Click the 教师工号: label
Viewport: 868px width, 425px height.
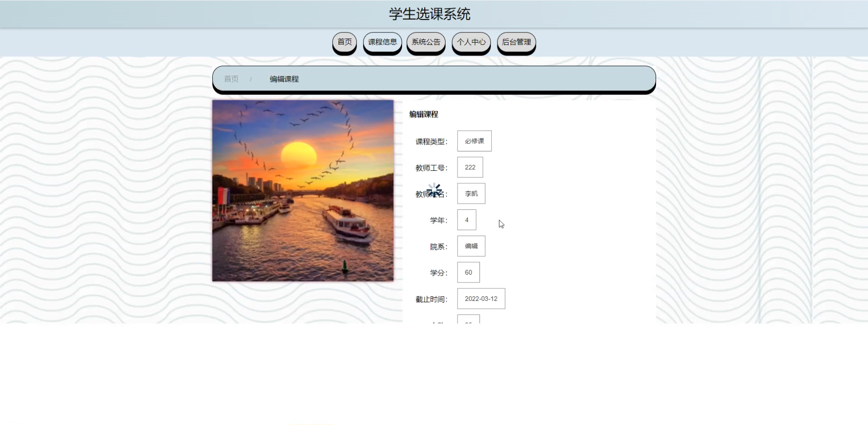[431, 168]
